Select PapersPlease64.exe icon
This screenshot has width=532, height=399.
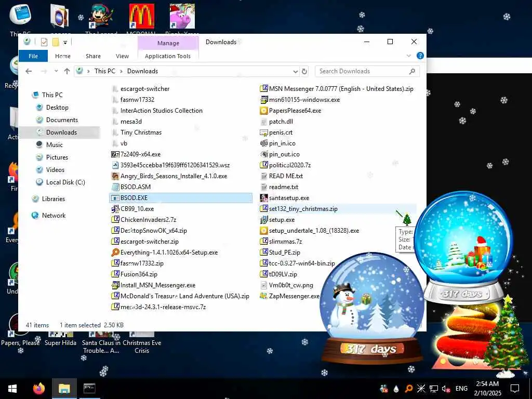click(x=264, y=111)
